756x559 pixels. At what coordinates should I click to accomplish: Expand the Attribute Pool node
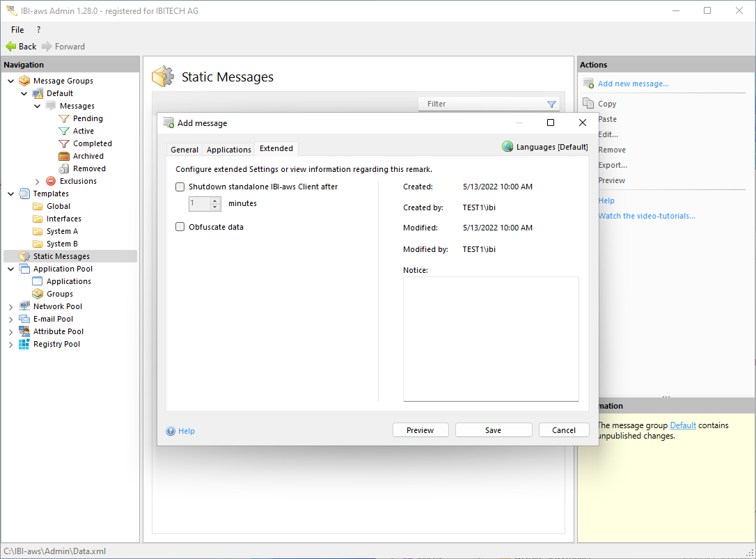tap(10, 332)
